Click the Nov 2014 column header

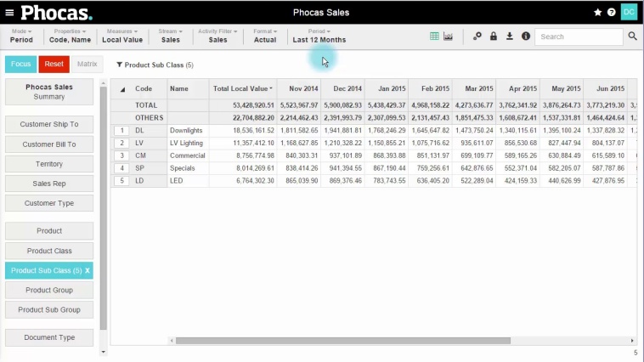click(x=299, y=88)
